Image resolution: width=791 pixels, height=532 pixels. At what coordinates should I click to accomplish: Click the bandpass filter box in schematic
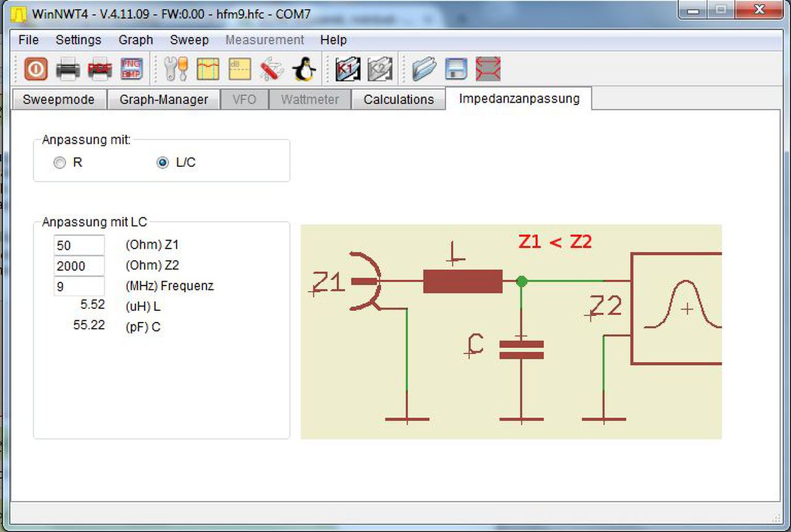[x=676, y=308]
